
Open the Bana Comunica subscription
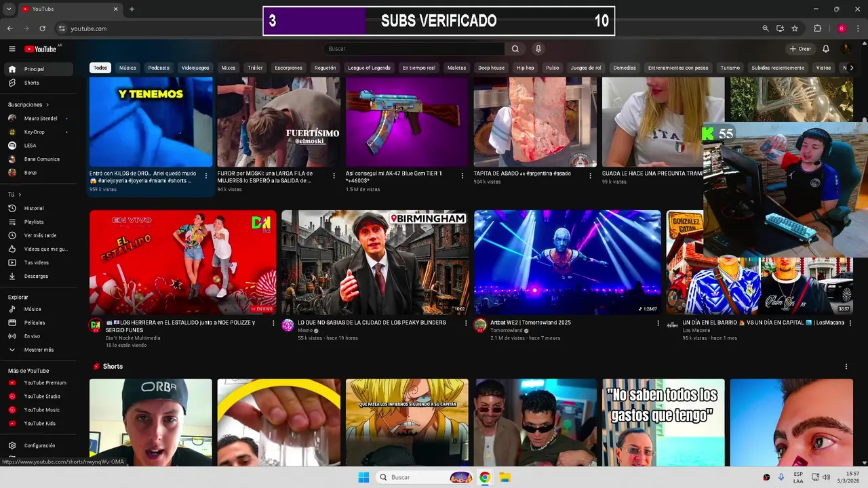37,159
